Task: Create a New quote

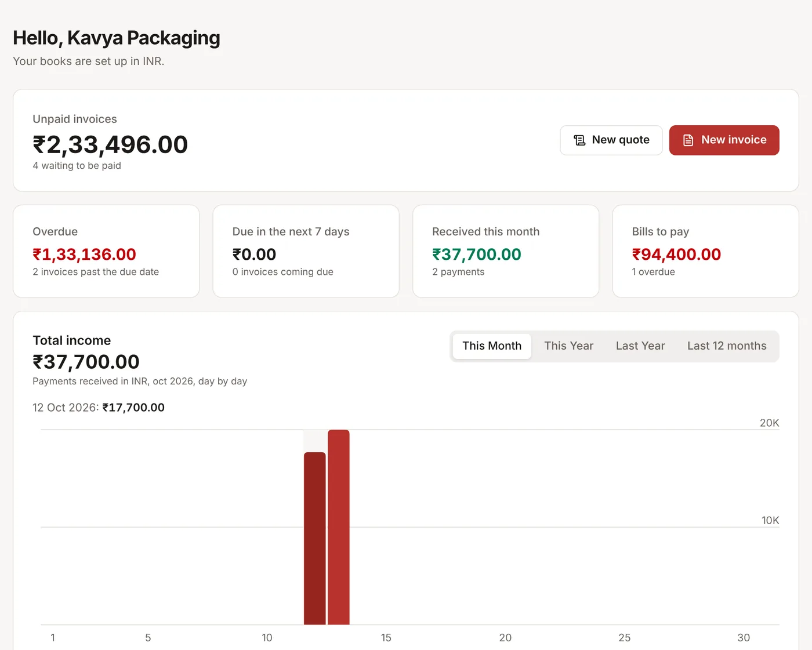Action: (611, 140)
